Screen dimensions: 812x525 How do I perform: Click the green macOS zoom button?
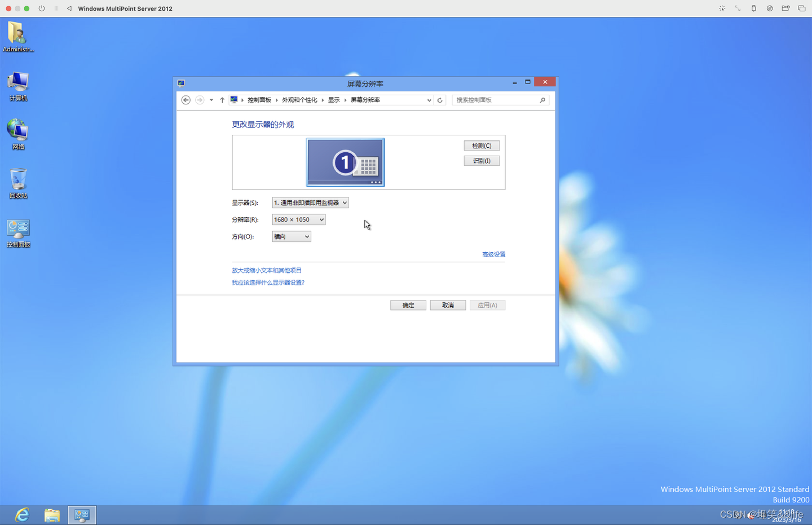(27, 8)
